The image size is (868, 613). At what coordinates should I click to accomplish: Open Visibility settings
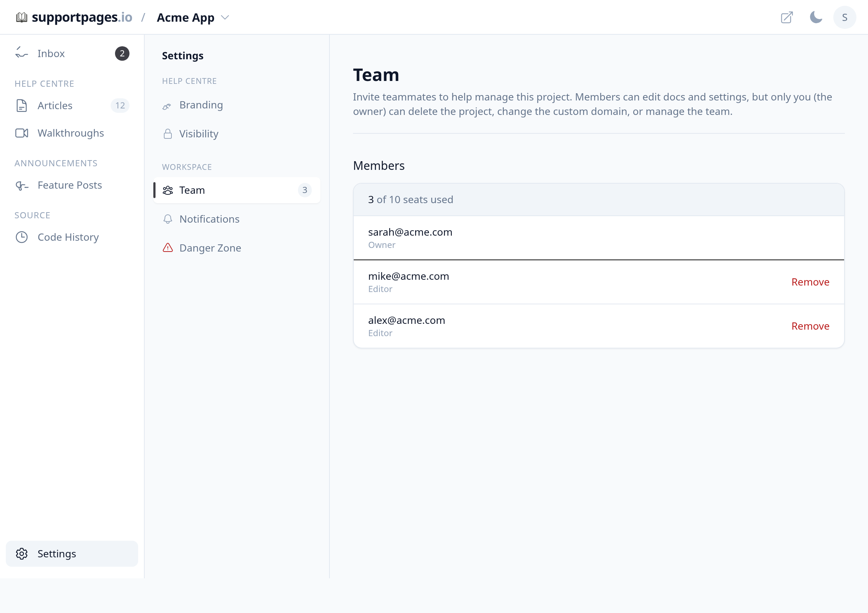(x=237, y=134)
